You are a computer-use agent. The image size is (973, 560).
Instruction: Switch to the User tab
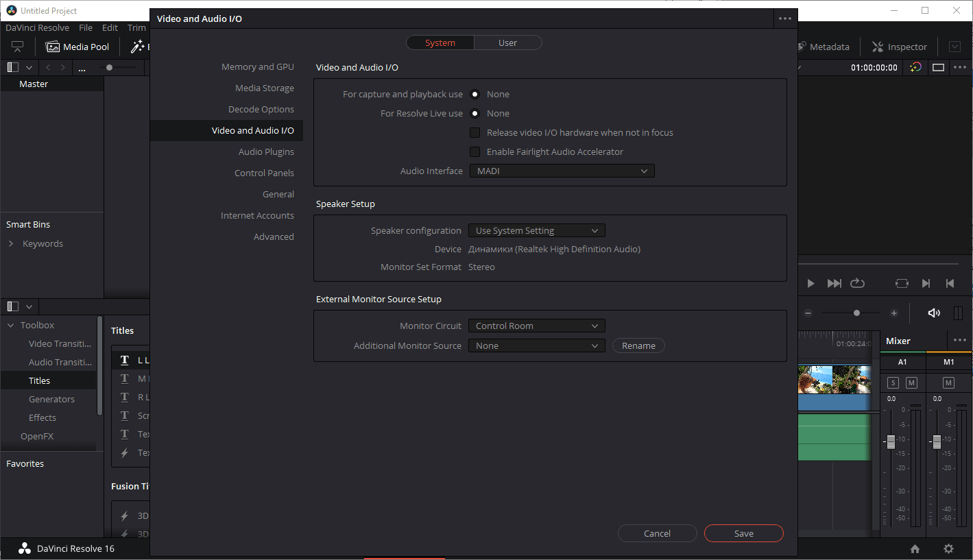(x=507, y=42)
